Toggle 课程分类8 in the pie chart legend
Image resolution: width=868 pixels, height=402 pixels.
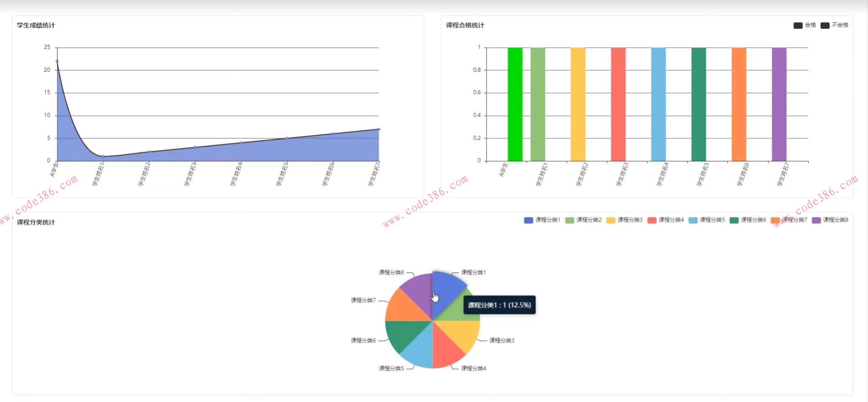(830, 220)
